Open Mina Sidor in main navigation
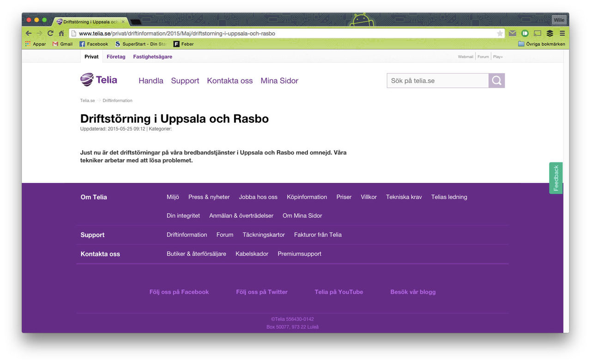The width and height of the screenshot is (591, 364). click(x=279, y=81)
